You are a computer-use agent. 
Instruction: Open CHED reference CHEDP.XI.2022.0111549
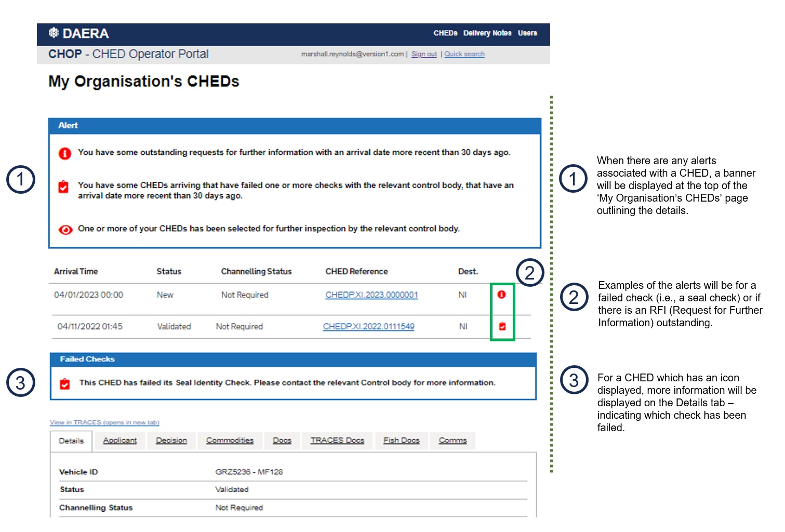pos(369,327)
